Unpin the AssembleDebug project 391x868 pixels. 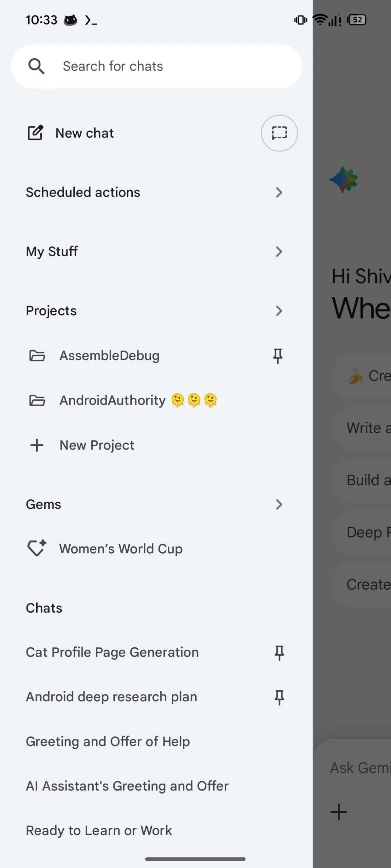click(x=278, y=356)
